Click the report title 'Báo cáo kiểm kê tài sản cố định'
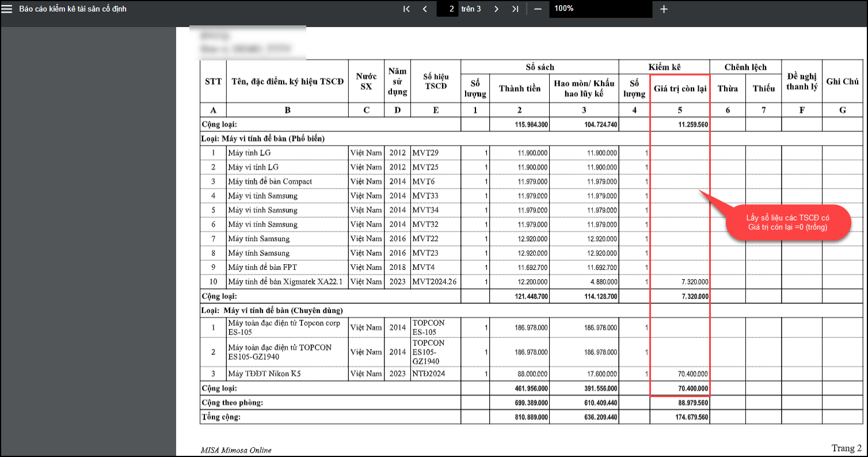Viewport: 868px width, 457px height. (x=73, y=9)
